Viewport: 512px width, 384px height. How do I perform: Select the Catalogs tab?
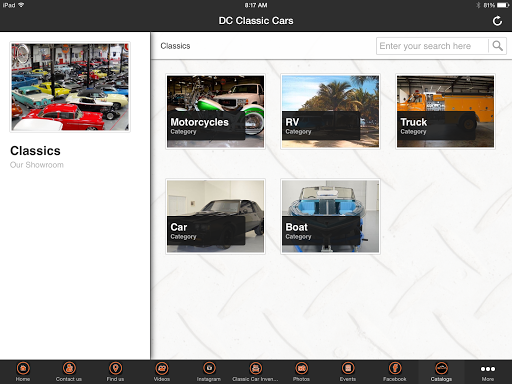[441, 372]
